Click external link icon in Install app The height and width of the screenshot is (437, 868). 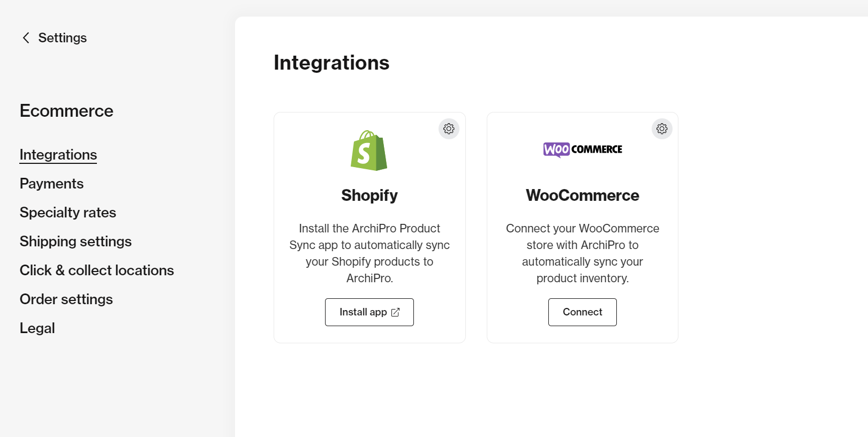click(395, 312)
